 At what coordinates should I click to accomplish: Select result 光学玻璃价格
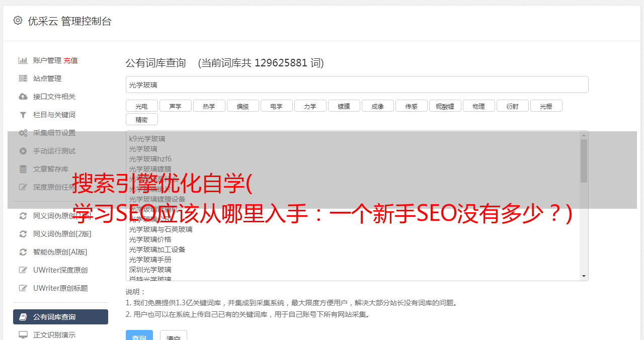(150, 239)
